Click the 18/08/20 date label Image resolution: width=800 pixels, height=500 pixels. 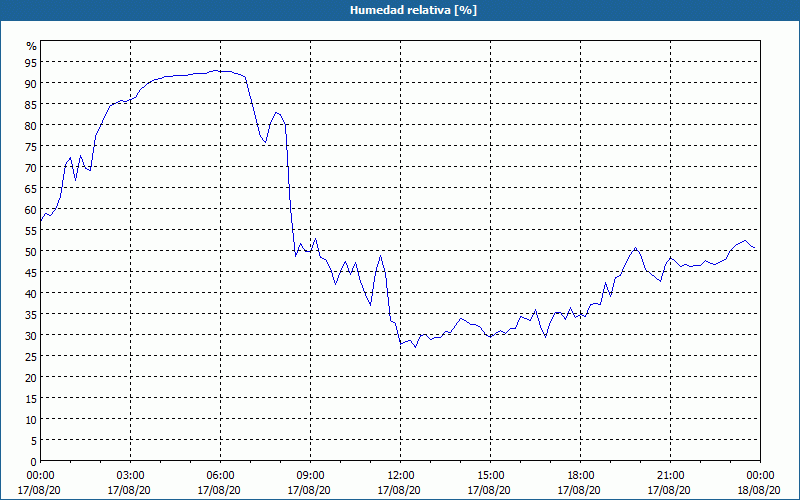coord(759,490)
